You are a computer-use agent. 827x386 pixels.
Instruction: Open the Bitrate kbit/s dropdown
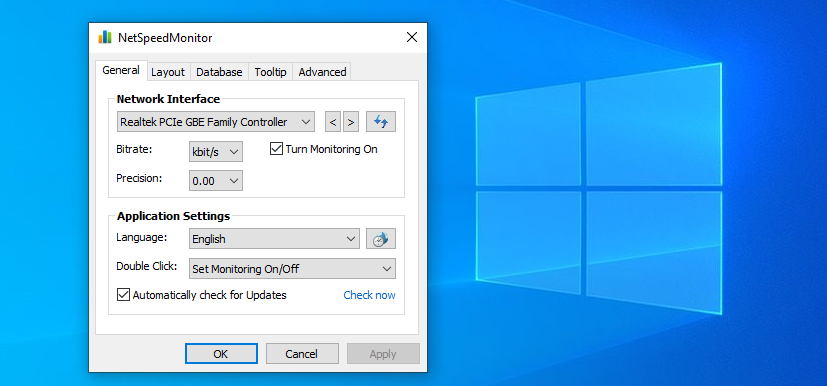tap(216, 152)
